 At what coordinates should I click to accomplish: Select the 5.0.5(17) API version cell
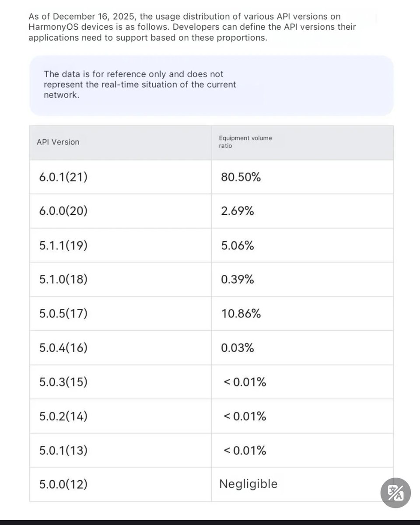coord(120,314)
